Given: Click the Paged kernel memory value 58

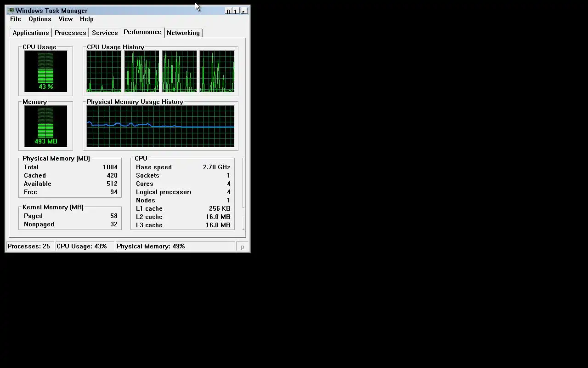Looking at the screenshot, I should 114,216.
